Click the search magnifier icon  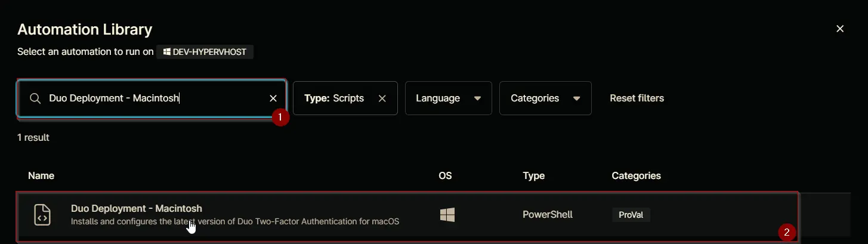35,98
